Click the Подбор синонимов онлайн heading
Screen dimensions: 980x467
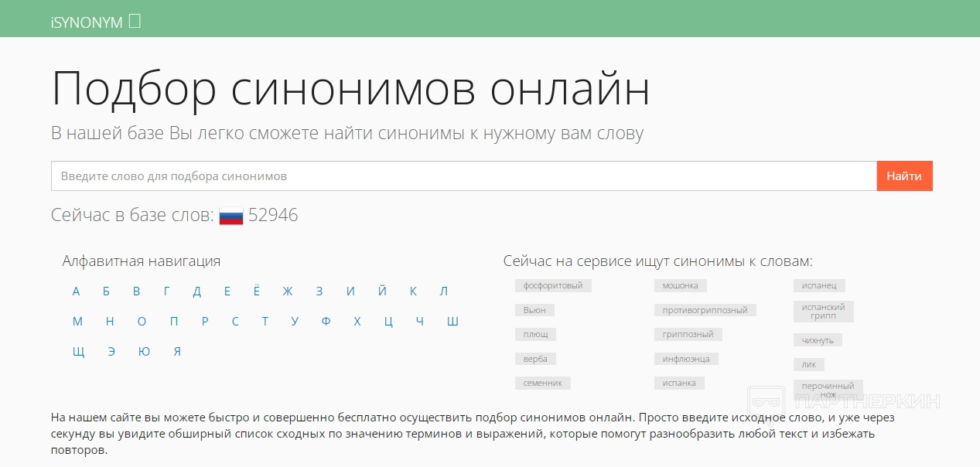pos(350,89)
